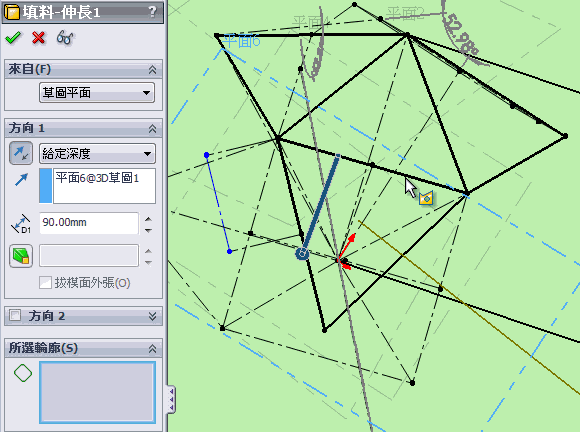The height and width of the screenshot is (432, 580).
Task: Decrease the depth value with down arrow
Action: [x=148, y=231]
